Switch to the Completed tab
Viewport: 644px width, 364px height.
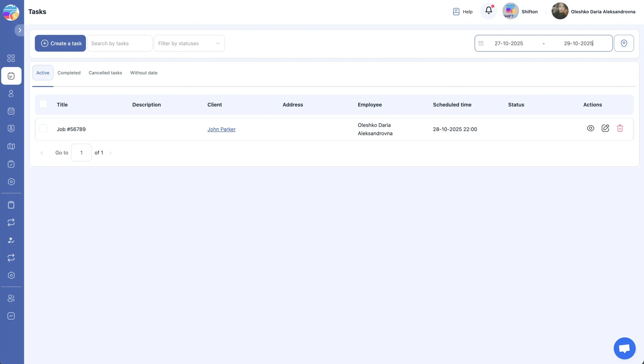pyautogui.click(x=69, y=73)
